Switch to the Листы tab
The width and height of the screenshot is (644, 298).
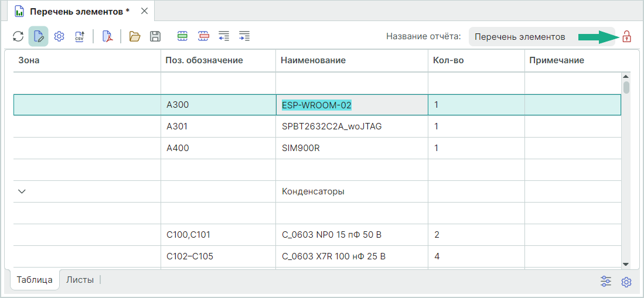(80, 280)
